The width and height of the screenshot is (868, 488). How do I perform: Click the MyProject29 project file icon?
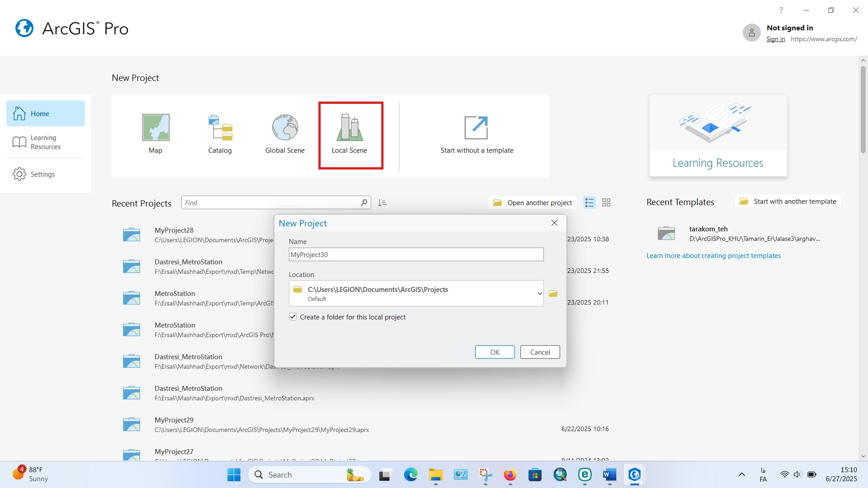[132, 424]
